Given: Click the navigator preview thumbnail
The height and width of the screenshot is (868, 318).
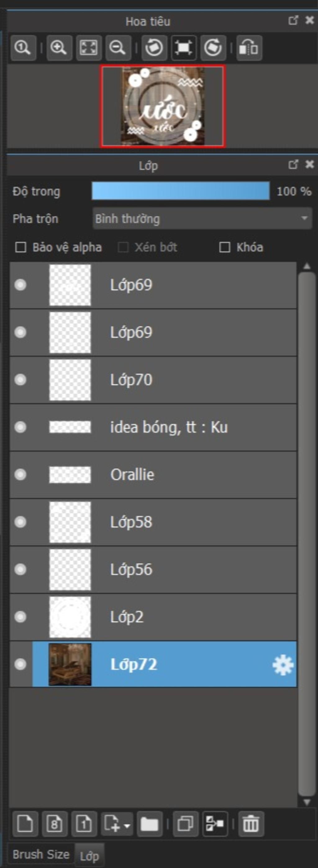Looking at the screenshot, I should pos(163,106).
